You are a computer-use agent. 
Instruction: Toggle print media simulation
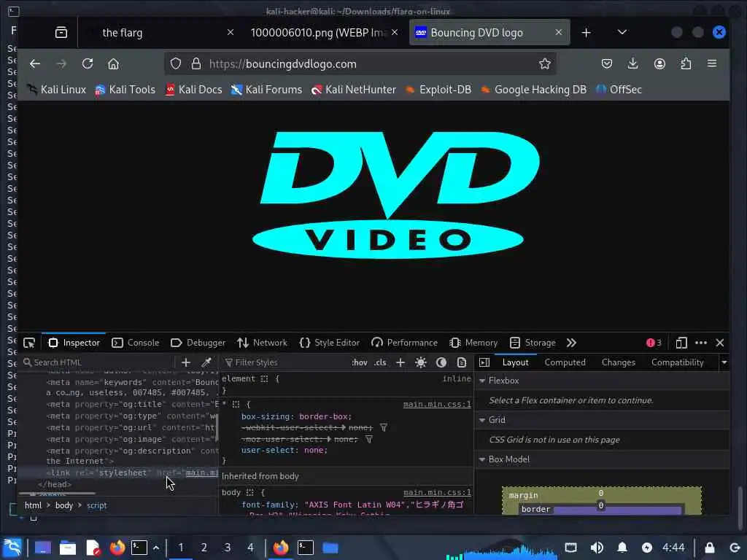[462, 362]
